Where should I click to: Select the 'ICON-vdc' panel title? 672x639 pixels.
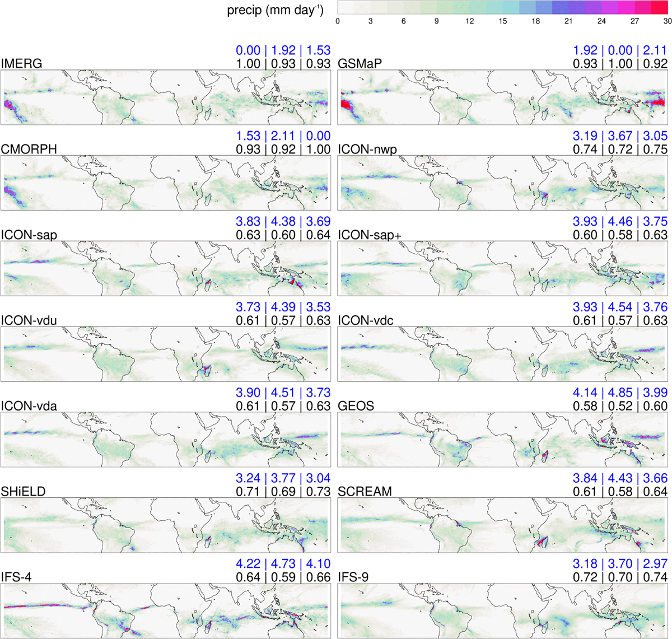366,321
